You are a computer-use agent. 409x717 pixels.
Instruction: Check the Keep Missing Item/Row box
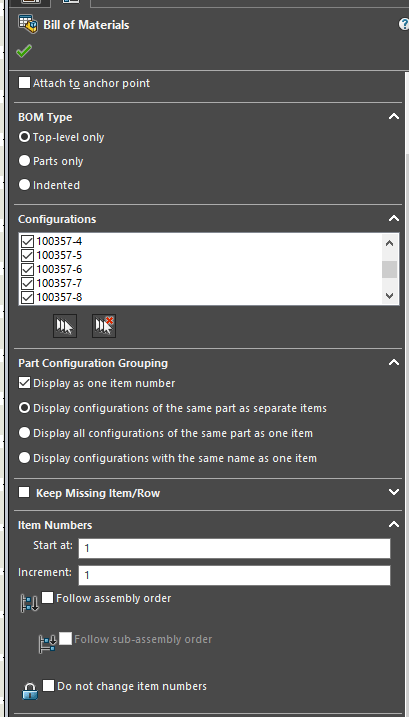tap(24, 492)
